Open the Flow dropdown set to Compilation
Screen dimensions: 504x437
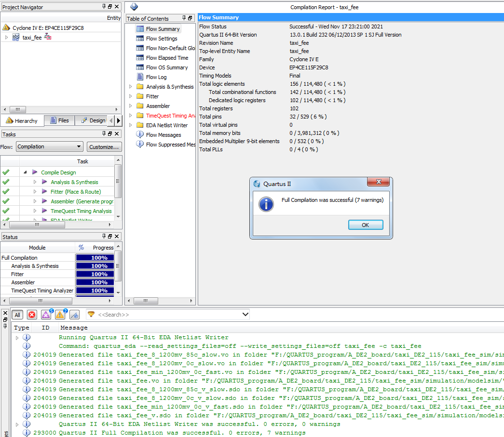[50, 146]
